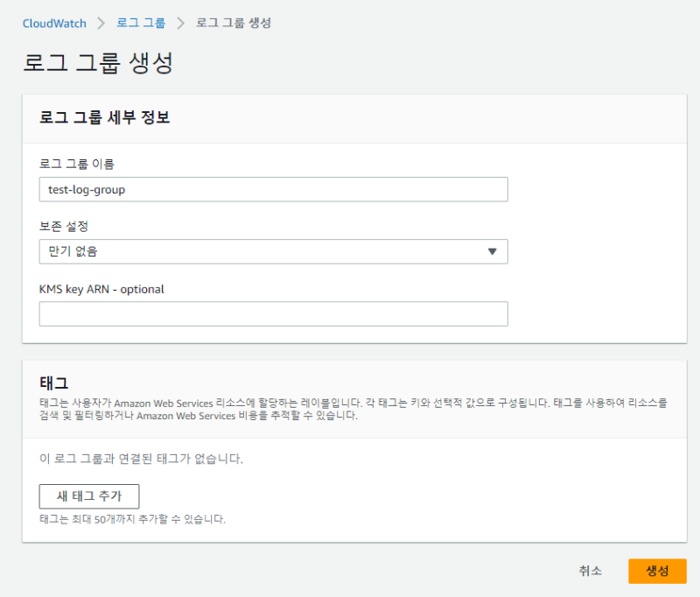Click the KMS key ARN - optional label
This screenshot has width=700, height=597.
[x=101, y=289]
